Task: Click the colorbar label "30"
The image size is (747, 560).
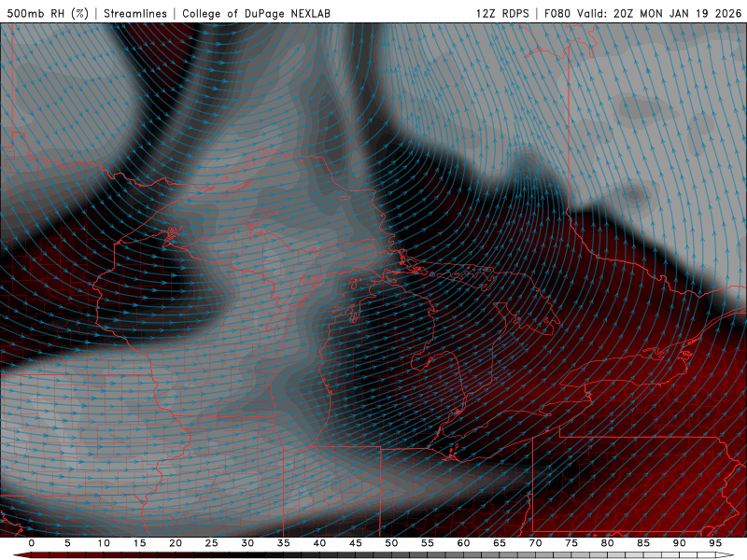Action: coord(247,543)
